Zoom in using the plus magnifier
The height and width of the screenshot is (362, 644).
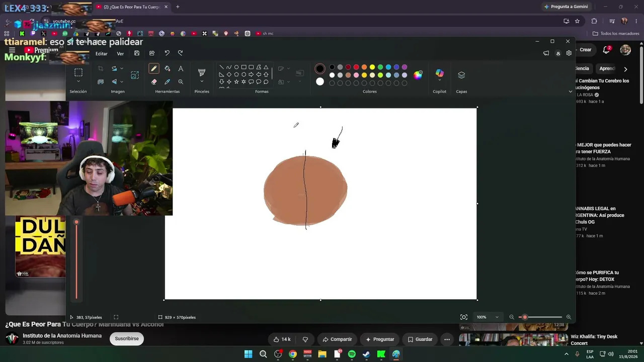pos(569,317)
